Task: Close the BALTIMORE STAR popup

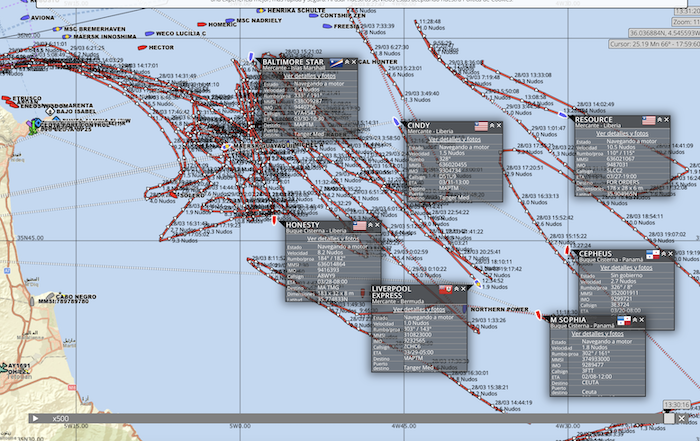Action: point(354,62)
